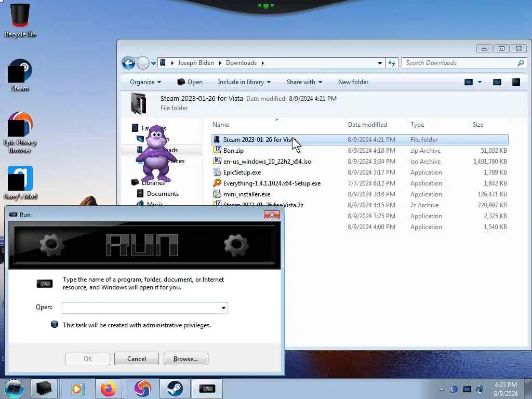Image resolution: width=532 pixels, height=399 pixels.
Task: Open Firefox from the taskbar
Action: click(x=108, y=389)
